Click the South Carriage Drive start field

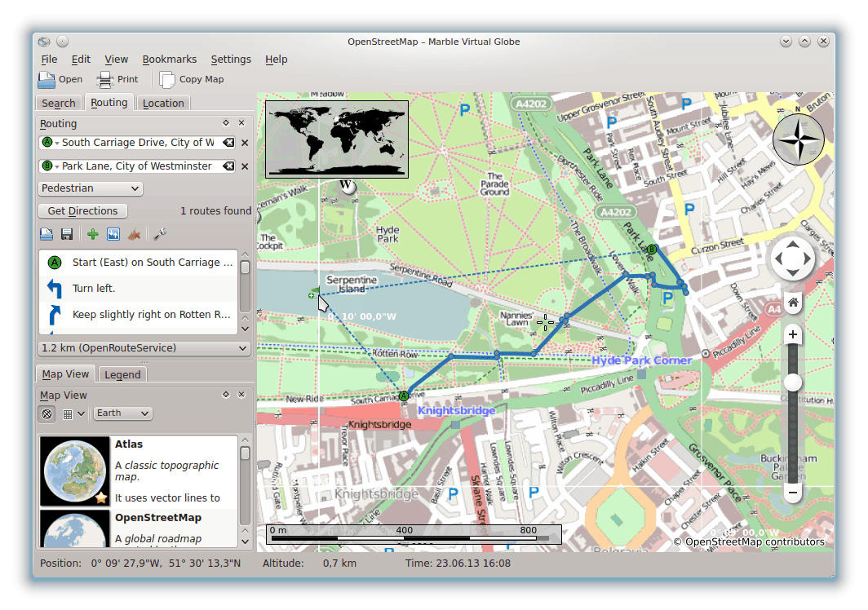(x=138, y=143)
